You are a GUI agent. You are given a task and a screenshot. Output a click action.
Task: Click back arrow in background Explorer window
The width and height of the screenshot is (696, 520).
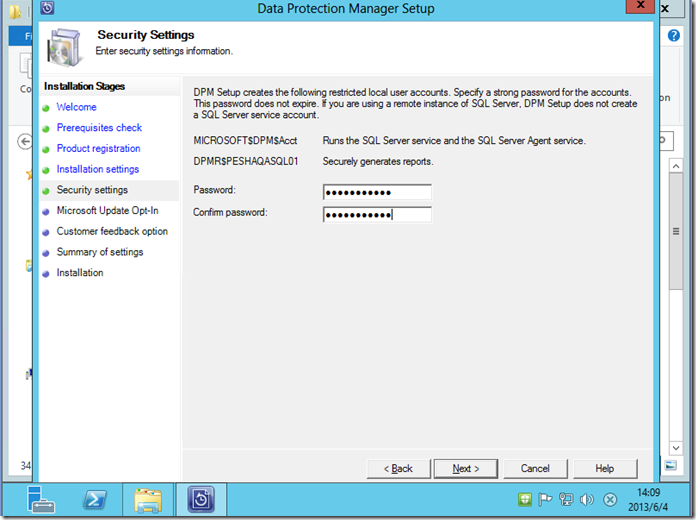[x=25, y=142]
